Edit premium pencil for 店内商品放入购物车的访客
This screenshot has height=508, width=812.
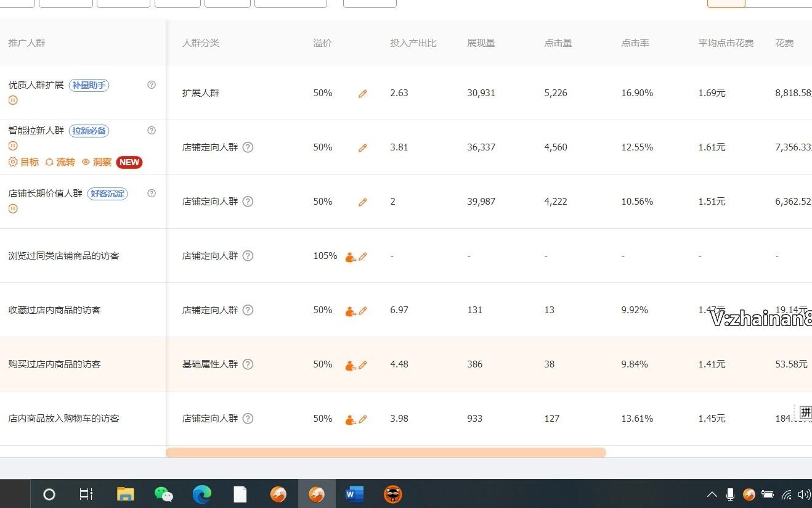[x=363, y=419]
